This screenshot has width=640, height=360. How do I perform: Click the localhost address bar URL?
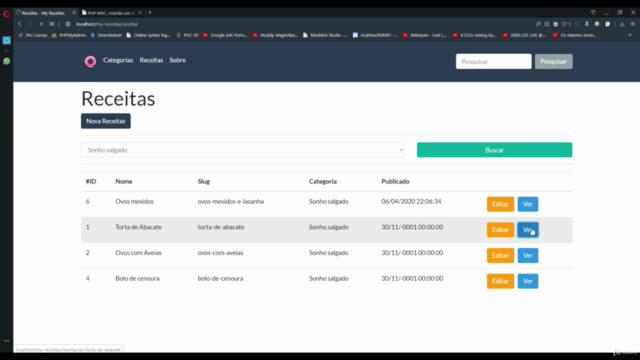click(x=107, y=24)
